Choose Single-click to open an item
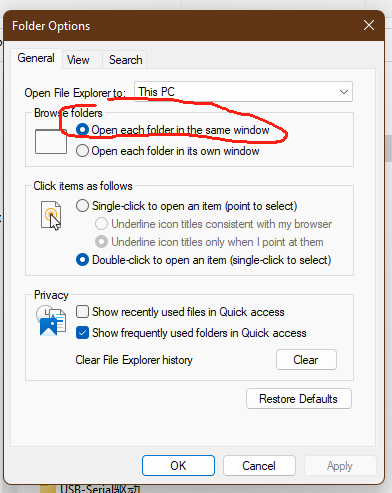The width and height of the screenshot is (392, 493). pyautogui.click(x=186, y=206)
